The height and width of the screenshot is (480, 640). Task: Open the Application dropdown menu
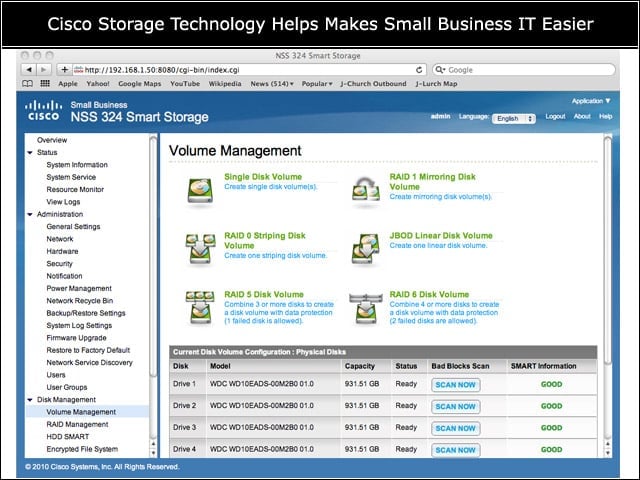pyautogui.click(x=591, y=101)
